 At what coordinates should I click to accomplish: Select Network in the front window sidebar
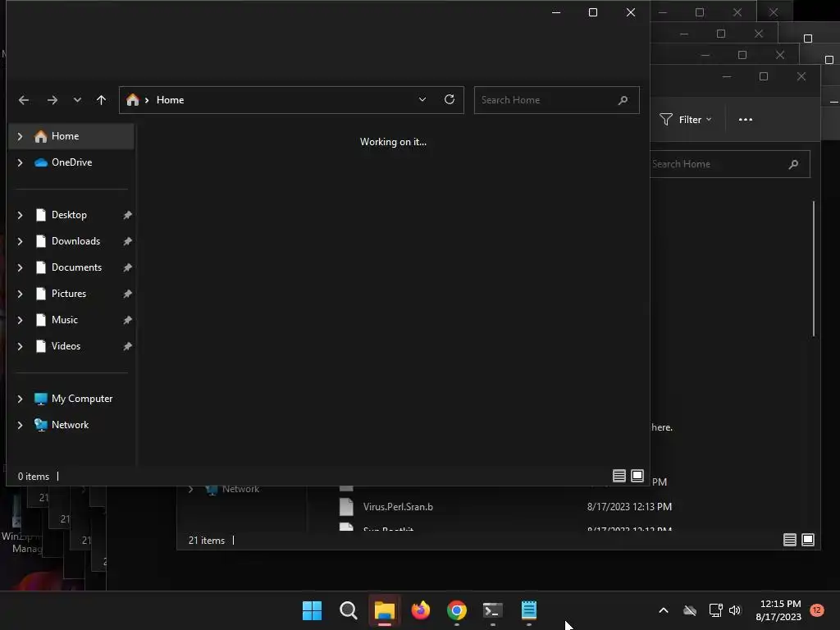coord(70,425)
